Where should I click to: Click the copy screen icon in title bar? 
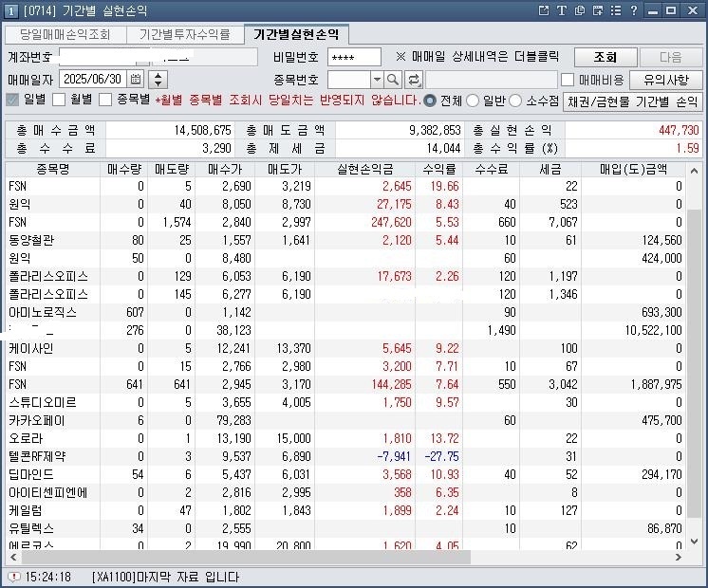(x=579, y=10)
